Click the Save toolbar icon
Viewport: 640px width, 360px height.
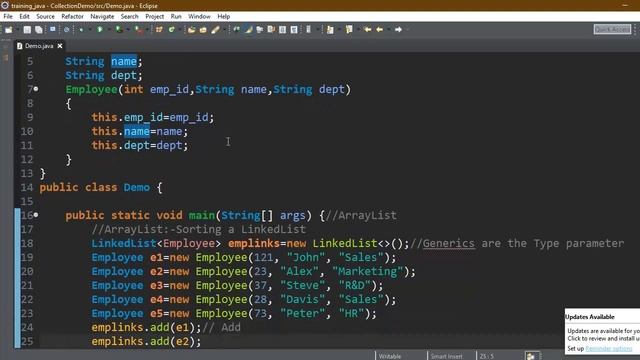[27, 29]
